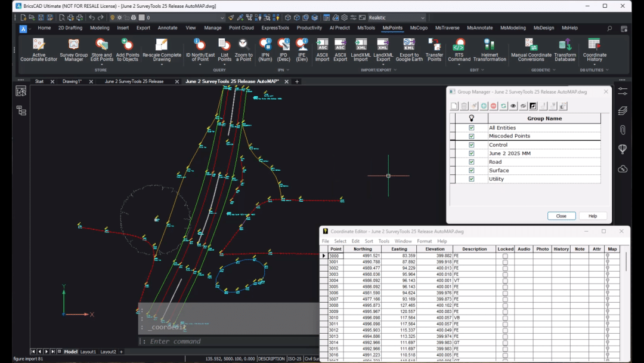Screen dimensions: 644x363
Task: Click Close button in Group Manager
Action: pos(561,216)
